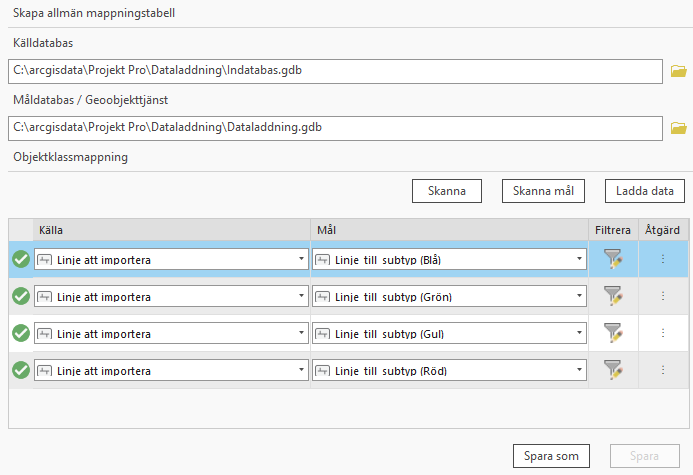Expand target dropdown for Linje till subtyp (Grön)
Screen dimensions: 693x475
pyautogui.click(x=579, y=296)
